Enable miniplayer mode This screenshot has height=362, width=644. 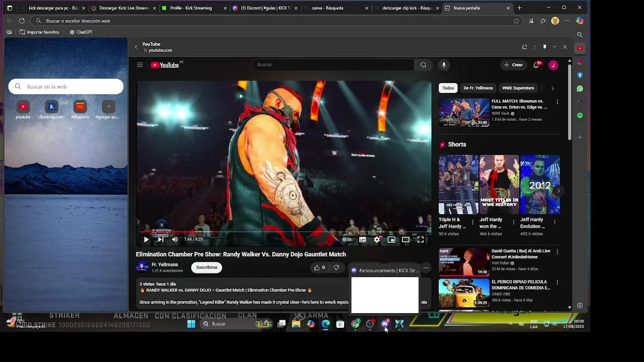click(391, 240)
